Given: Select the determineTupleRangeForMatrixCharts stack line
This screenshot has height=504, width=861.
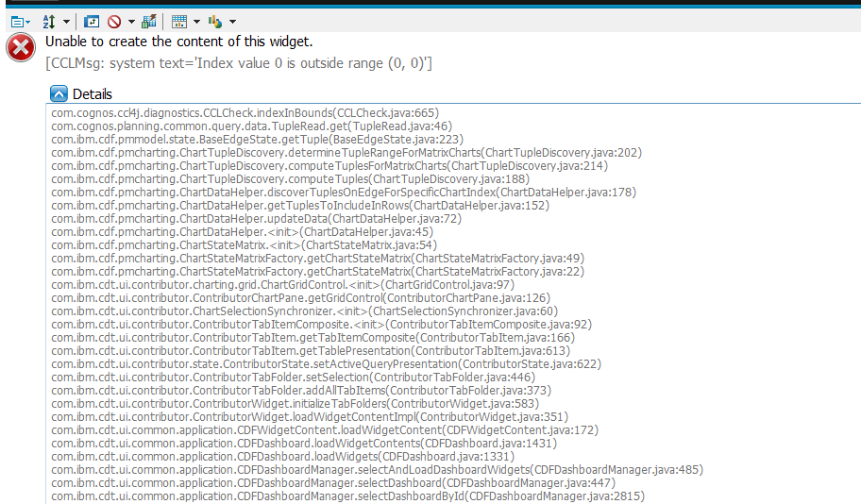Looking at the screenshot, I should 346,153.
